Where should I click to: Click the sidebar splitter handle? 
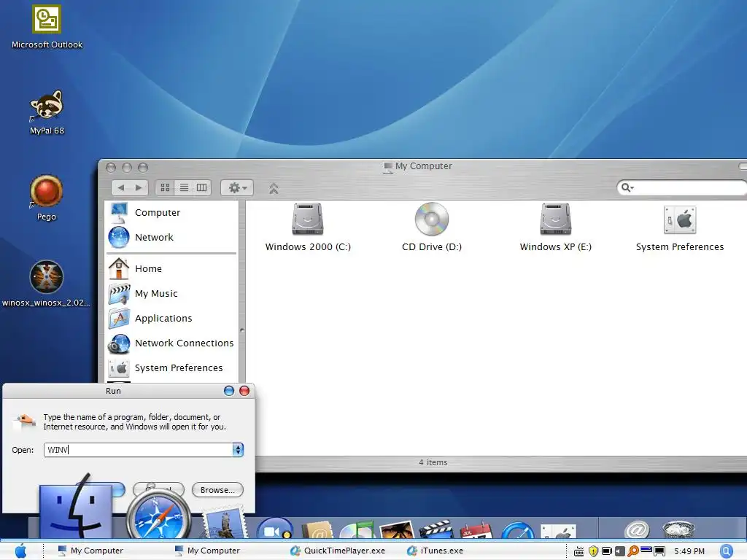242,330
